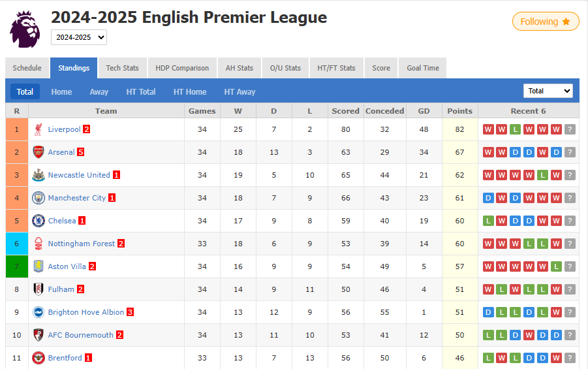Open the Goal Time tab
588x369 pixels.
coord(423,68)
